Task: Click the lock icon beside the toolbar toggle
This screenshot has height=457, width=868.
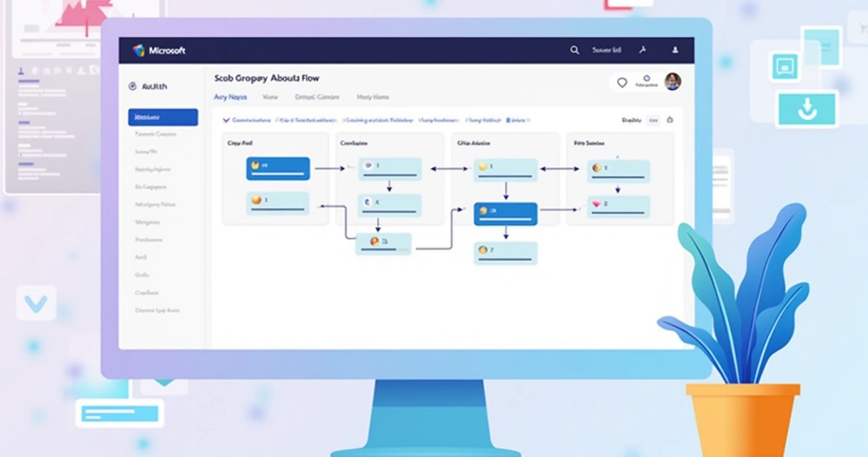Action: [x=670, y=120]
